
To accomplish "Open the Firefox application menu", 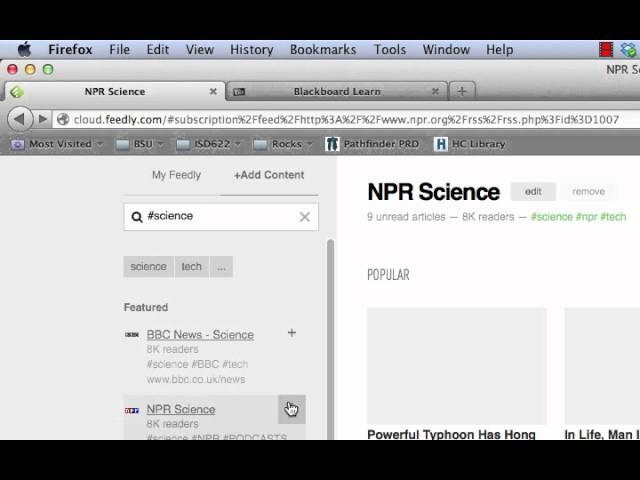I will 70,50.
